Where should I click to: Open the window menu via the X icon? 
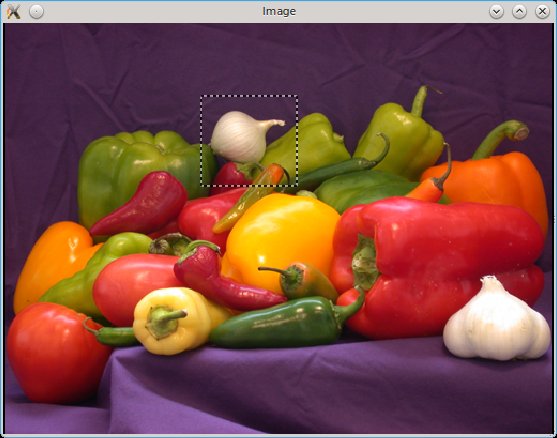point(13,12)
